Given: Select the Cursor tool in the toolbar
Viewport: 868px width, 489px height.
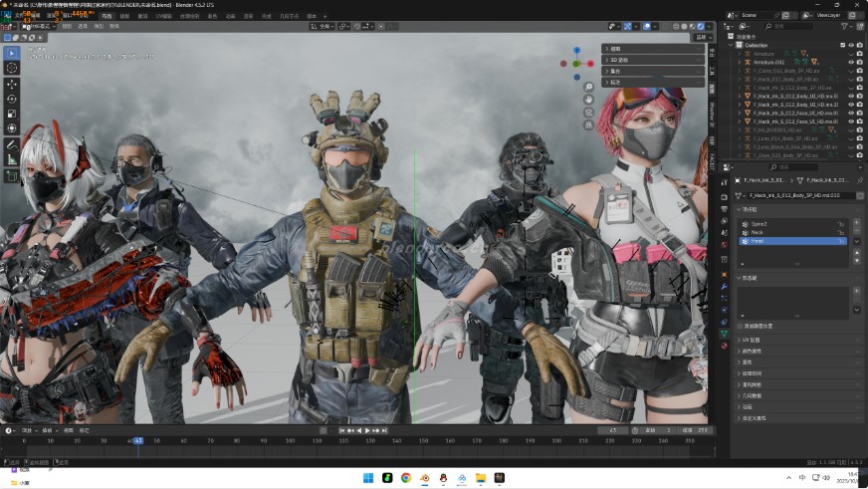Looking at the screenshot, I should click(x=12, y=68).
